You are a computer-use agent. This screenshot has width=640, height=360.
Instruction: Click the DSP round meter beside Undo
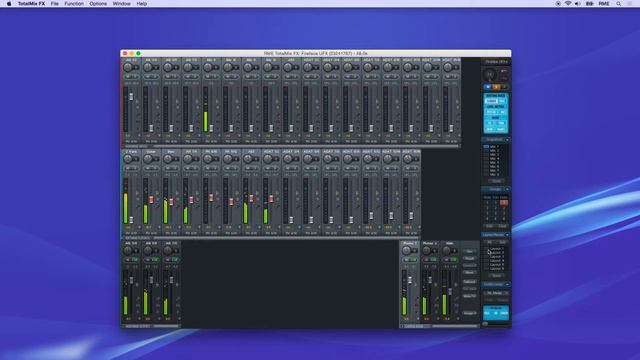490,74
